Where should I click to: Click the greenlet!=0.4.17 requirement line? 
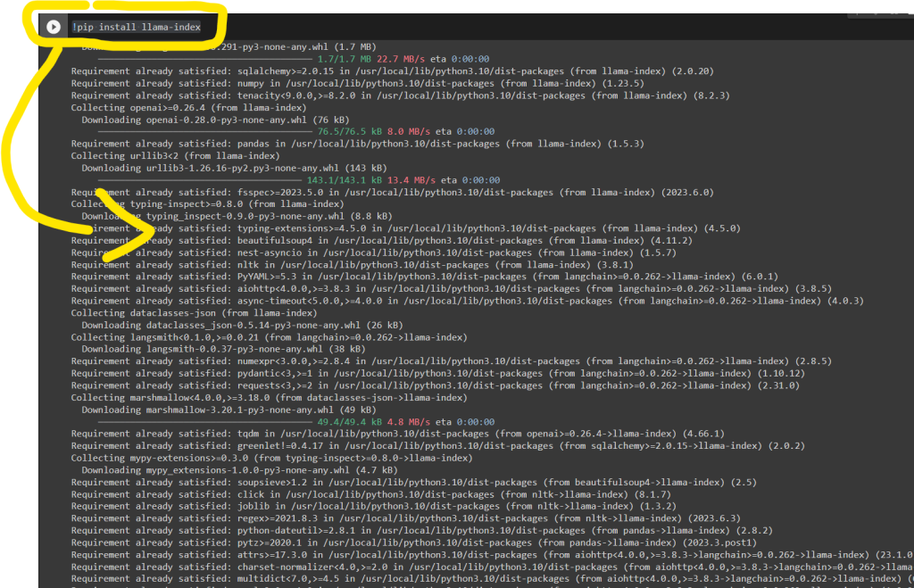tap(437, 446)
